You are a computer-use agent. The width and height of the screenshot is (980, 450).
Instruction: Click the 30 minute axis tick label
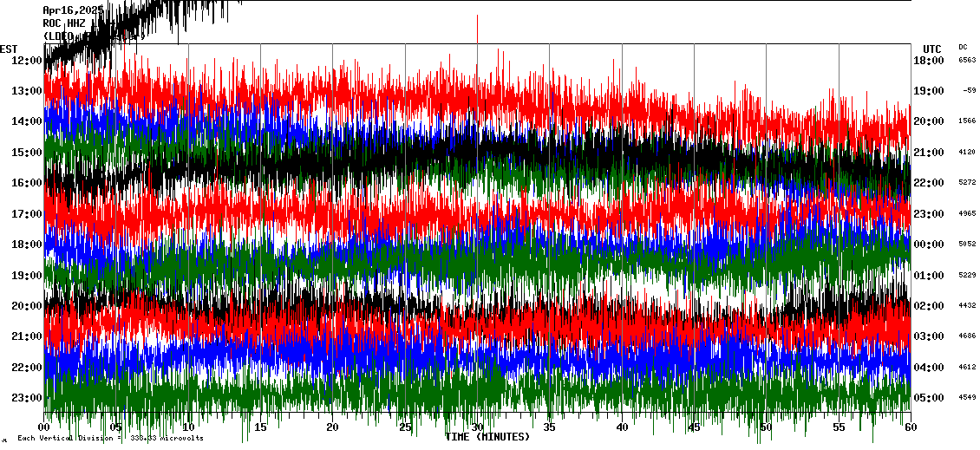tap(477, 427)
